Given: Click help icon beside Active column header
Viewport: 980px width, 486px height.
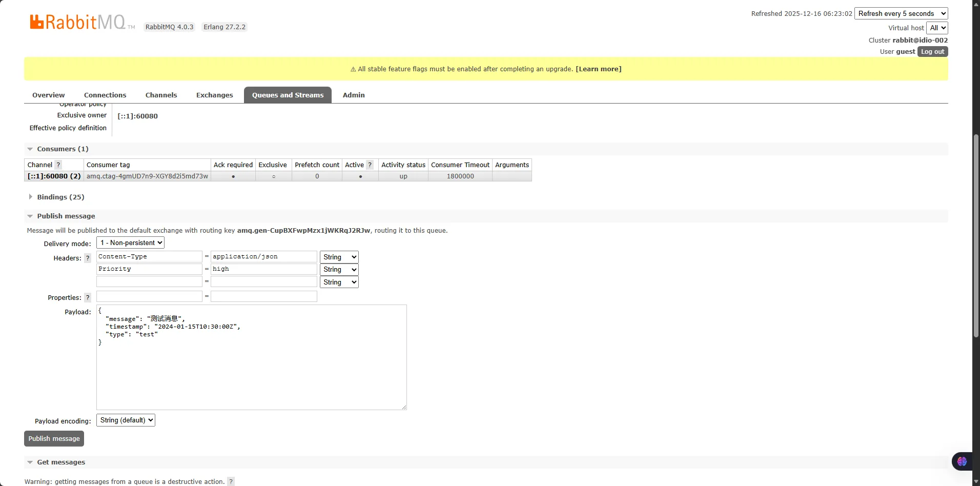Looking at the screenshot, I should [x=370, y=165].
